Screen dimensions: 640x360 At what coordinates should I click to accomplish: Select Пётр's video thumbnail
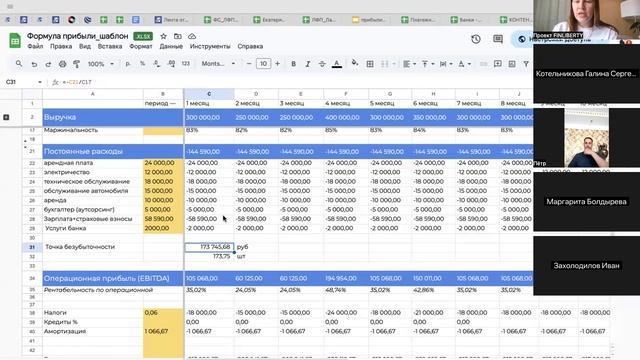click(587, 138)
